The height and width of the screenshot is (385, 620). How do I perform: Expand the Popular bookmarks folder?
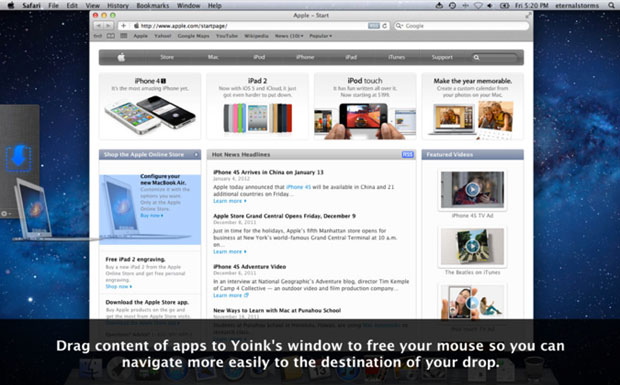[x=321, y=36]
